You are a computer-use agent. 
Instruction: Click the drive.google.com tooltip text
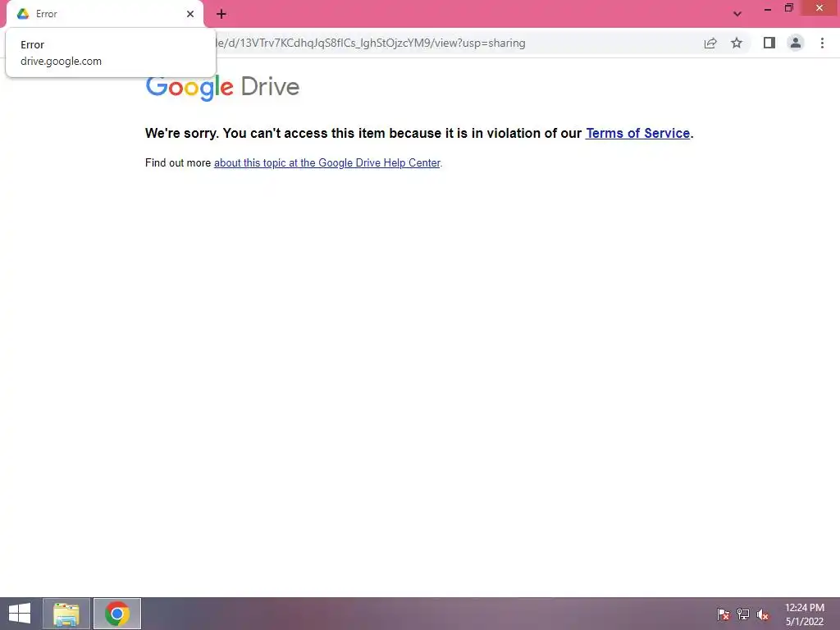tap(61, 61)
